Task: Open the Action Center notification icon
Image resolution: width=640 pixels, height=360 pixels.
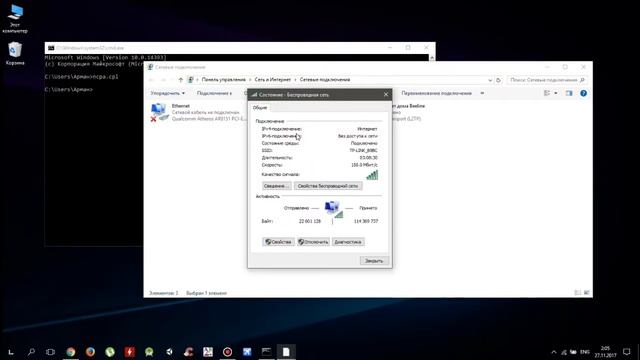Action: pos(627,352)
